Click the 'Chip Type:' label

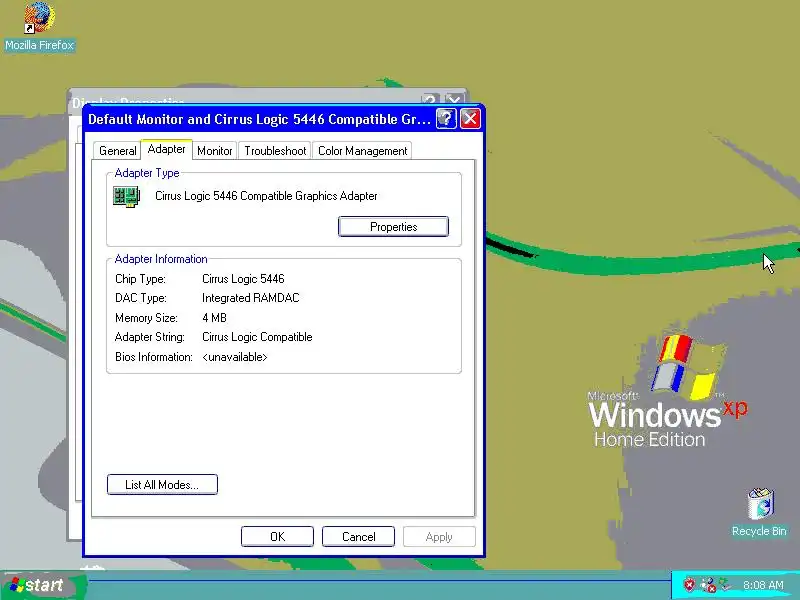[140, 279]
